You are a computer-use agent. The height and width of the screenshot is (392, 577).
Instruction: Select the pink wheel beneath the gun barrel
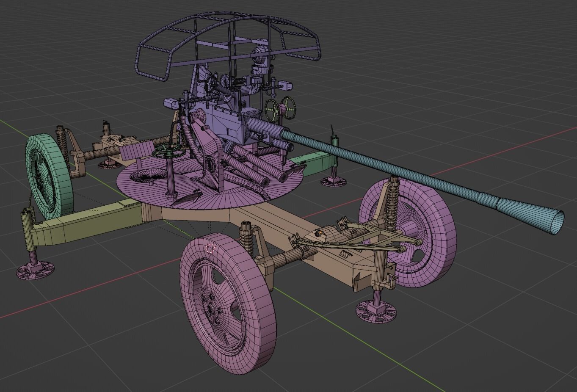[409, 233]
